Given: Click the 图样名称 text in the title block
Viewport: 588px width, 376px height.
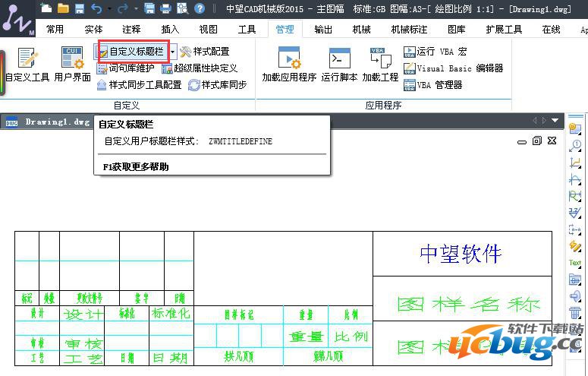Looking at the screenshot, I should 468,304.
